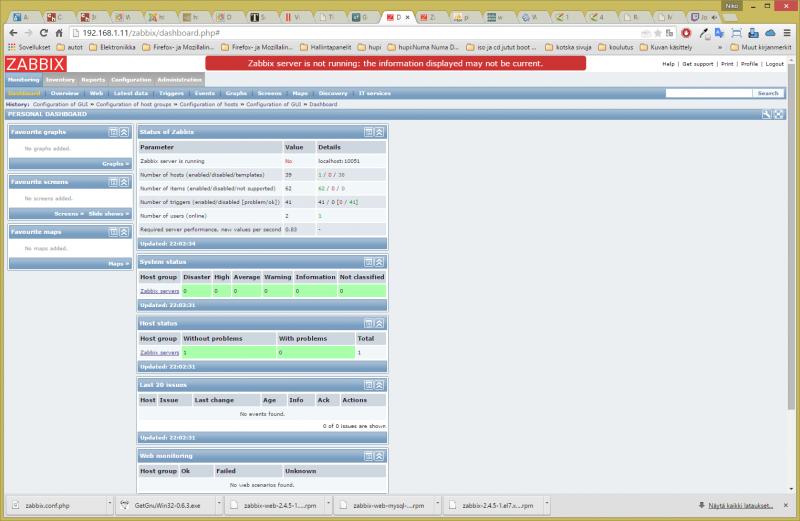Image resolution: width=800 pixels, height=521 pixels.
Task: Open menu icon of Web monitoring widget
Action: [x=368, y=456]
